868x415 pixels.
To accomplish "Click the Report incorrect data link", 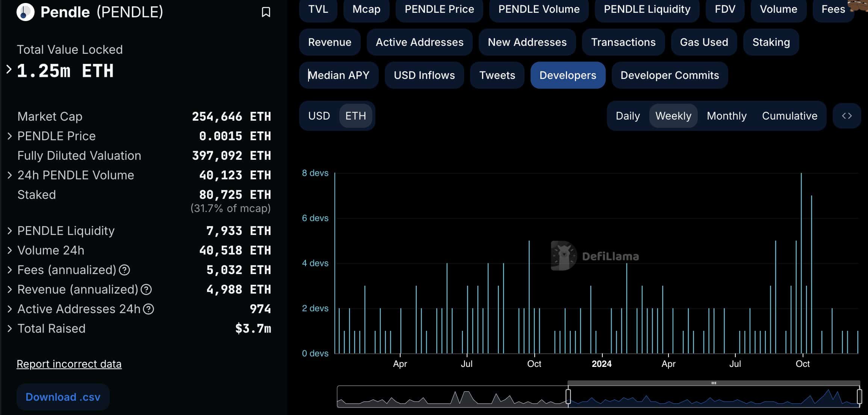I will [x=69, y=364].
